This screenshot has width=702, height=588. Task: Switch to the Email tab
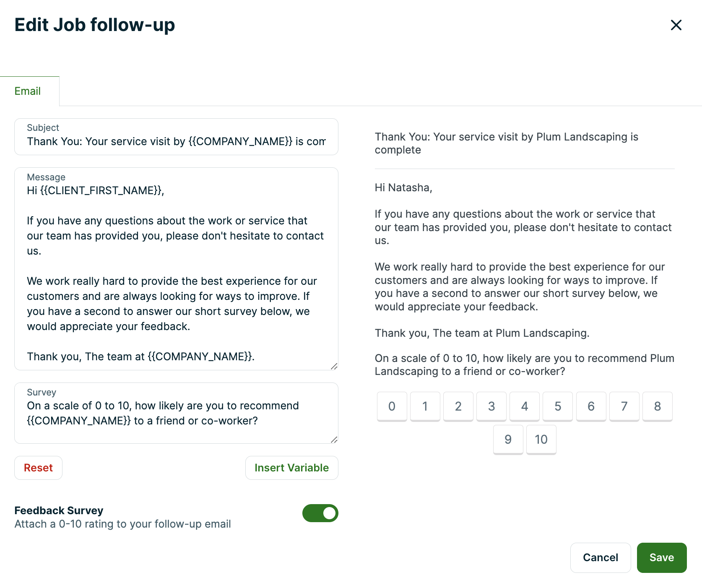click(x=28, y=91)
